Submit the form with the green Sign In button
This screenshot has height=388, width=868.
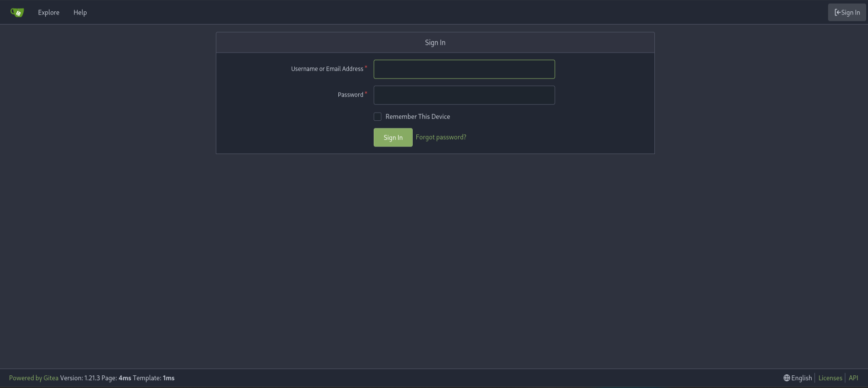[393, 138]
